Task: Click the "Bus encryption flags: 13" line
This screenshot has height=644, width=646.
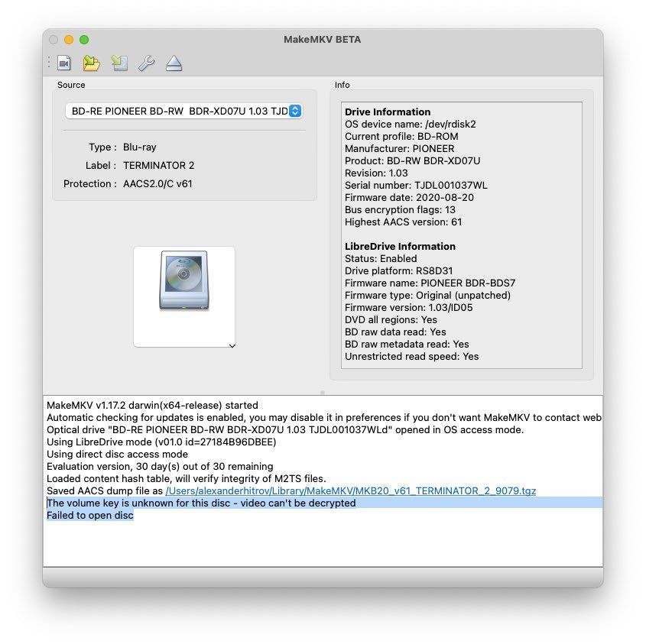Action: point(400,209)
